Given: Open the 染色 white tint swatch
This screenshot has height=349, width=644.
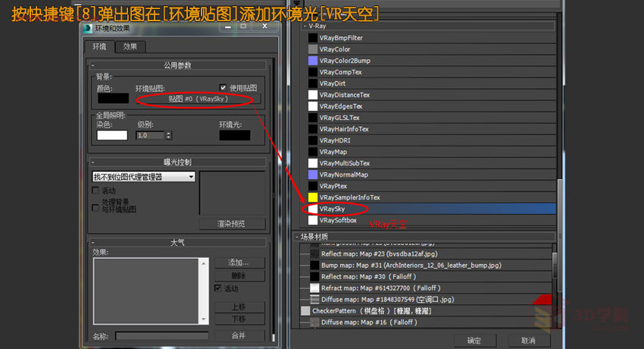Looking at the screenshot, I should tap(112, 135).
